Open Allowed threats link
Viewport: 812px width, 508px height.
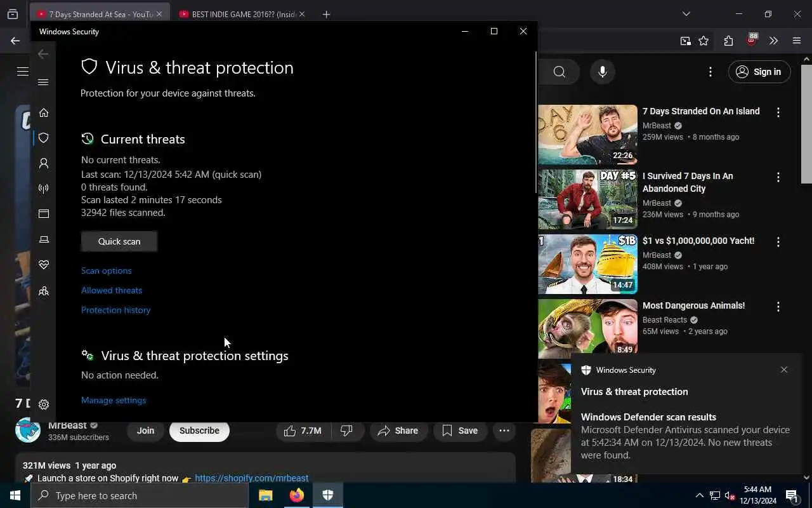(x=112, y=290)
